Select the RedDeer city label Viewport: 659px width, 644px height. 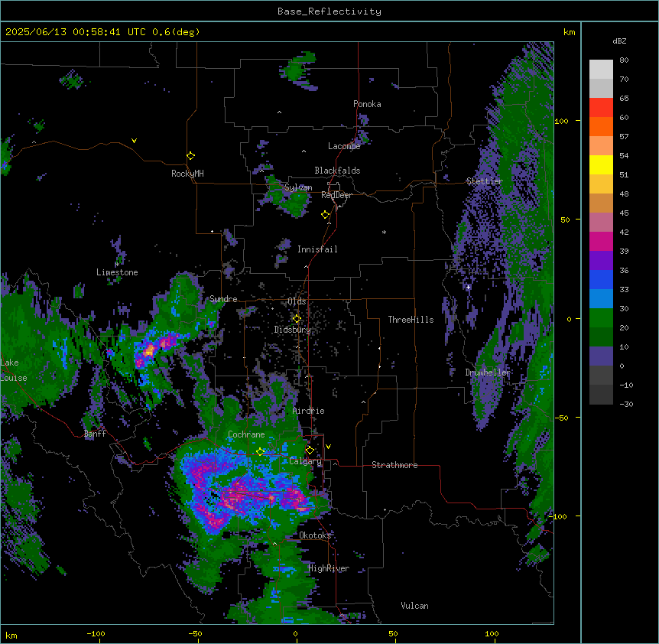336,195
